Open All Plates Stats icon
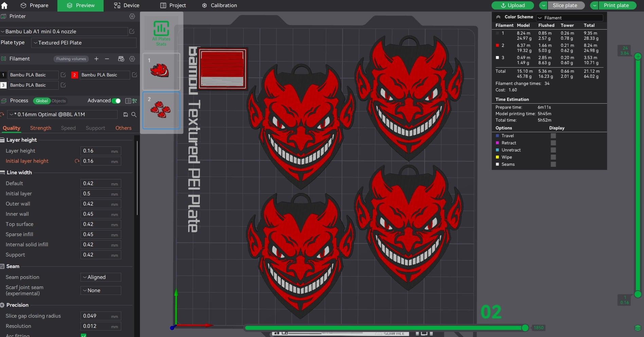Viewport: 644px width, 337px height. (x=161, y=33)
